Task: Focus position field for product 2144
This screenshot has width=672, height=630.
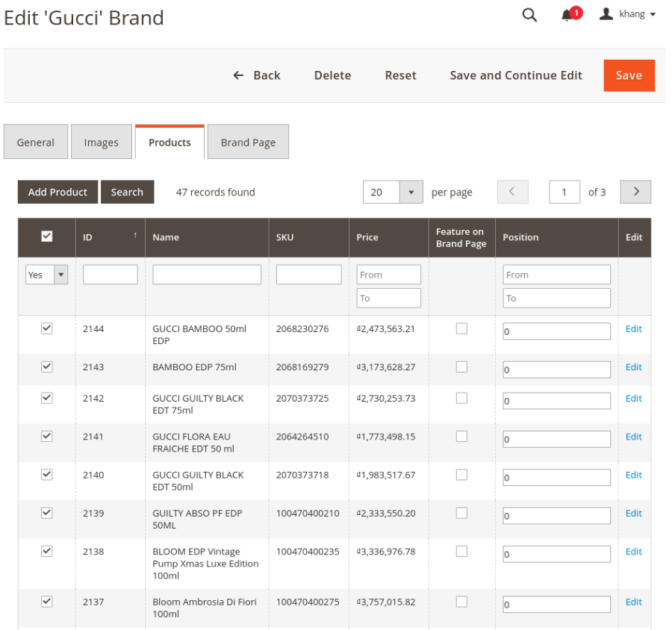Action: pos(556,331)
